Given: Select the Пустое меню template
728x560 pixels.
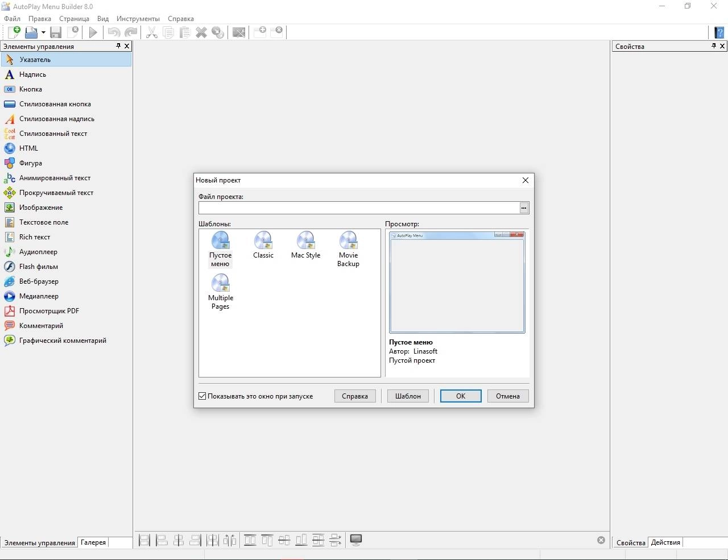Looking at the screenshot, I should (x=221, y=249).
